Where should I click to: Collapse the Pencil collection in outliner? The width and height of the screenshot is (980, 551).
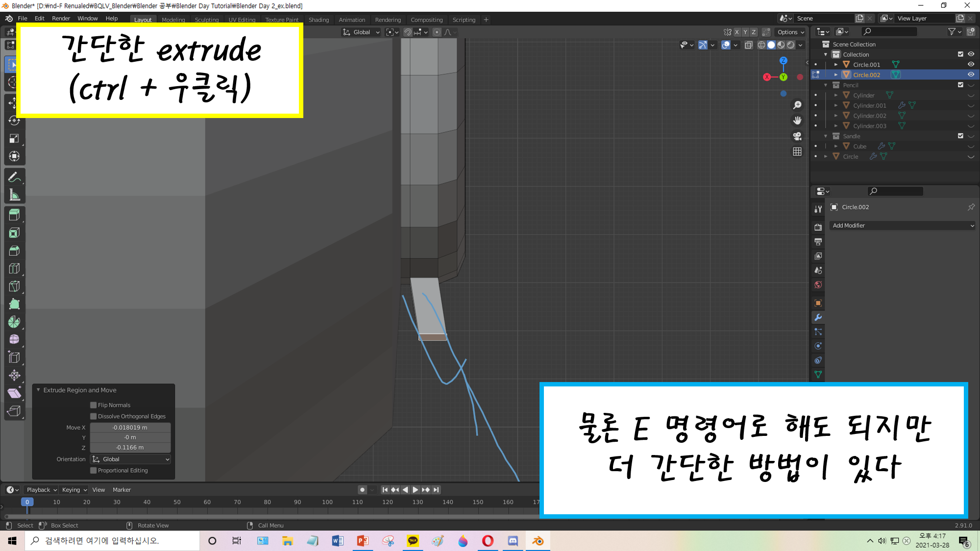[826, 85]
